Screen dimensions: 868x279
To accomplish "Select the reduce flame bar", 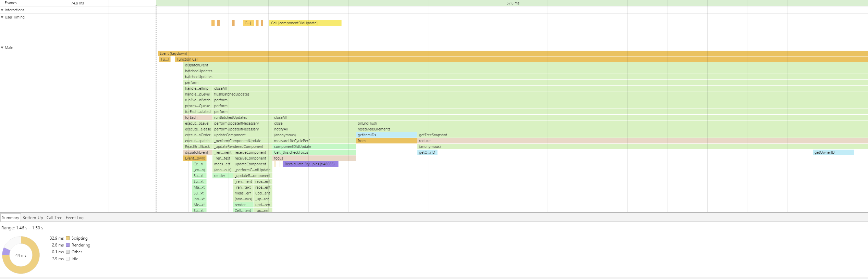I will (643, 141).
